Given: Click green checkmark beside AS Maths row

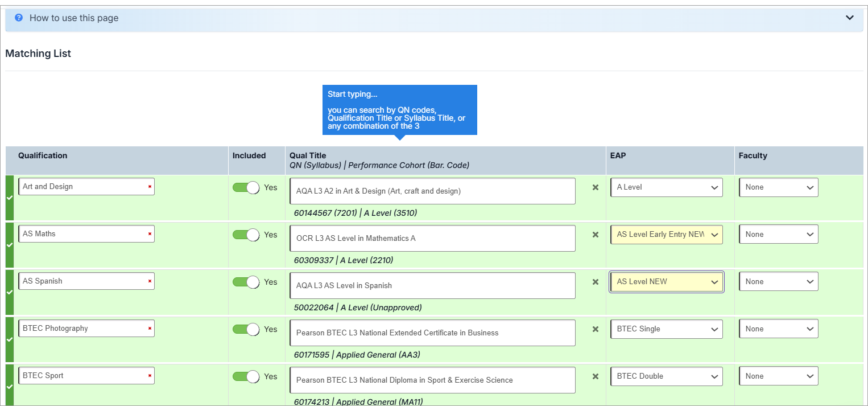Looking at the screenshot, I should tap(9, 245).
